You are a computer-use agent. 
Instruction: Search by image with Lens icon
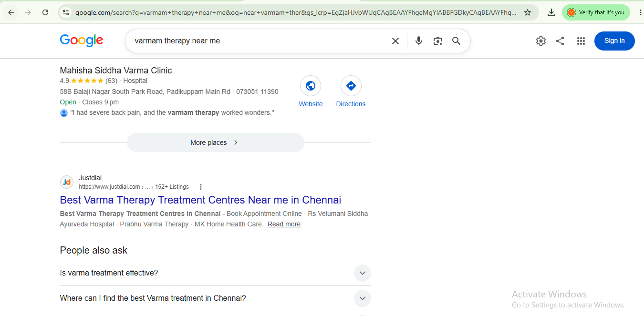tap(438, 41)
